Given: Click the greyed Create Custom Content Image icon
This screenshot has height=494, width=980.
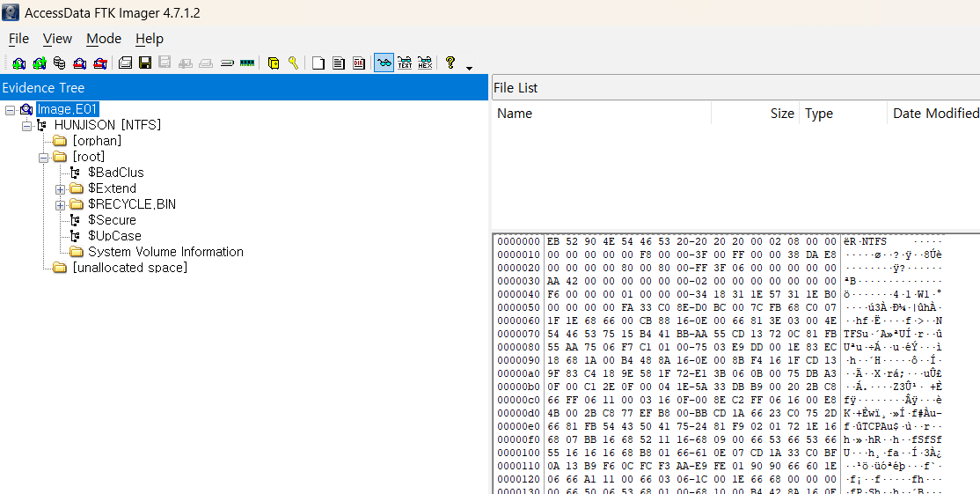Looking at the screenshot, I should (206, 63).
